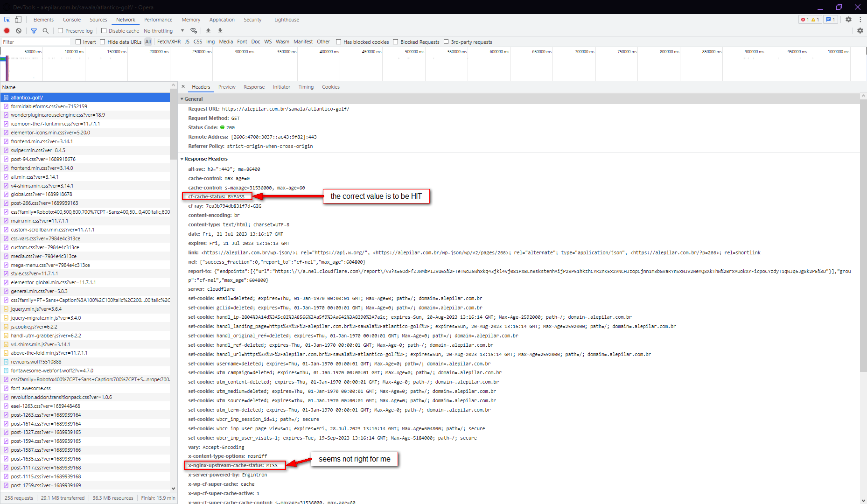Screen dimensions: 867x504
Task: Enable the Preserve log checkbox
Action: 61,31
